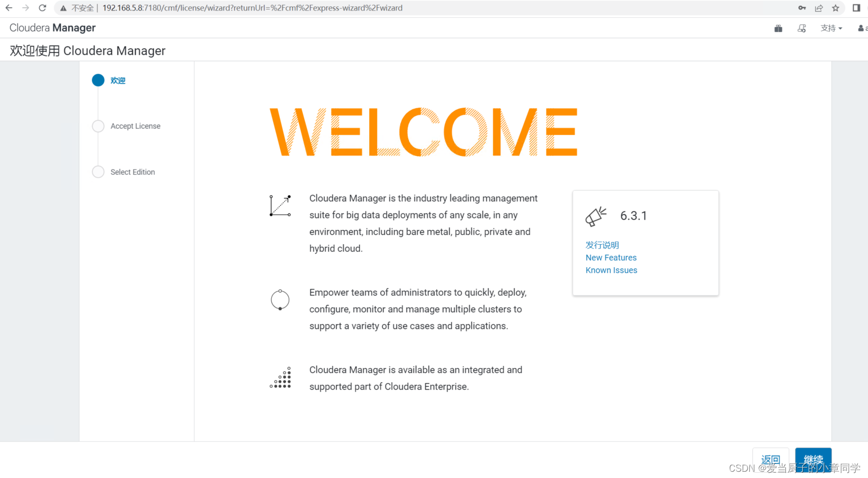Click the orange WELCOME banner
This screenshot has width=868, height=478.
[x=424, y=132]
